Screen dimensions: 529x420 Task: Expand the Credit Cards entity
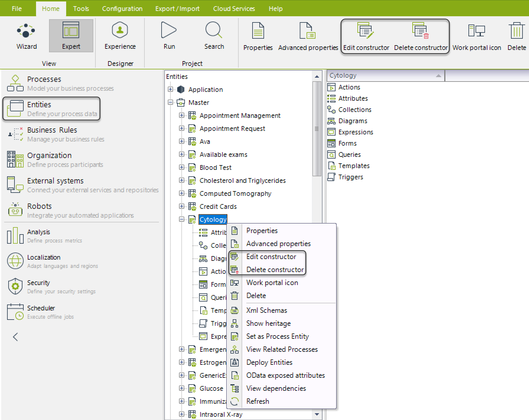pyautogui.click(x=182, y=206)
